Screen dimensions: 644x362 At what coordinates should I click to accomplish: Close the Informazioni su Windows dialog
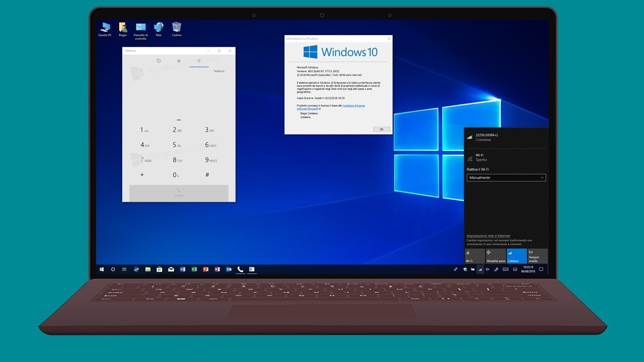coord(388,38)
